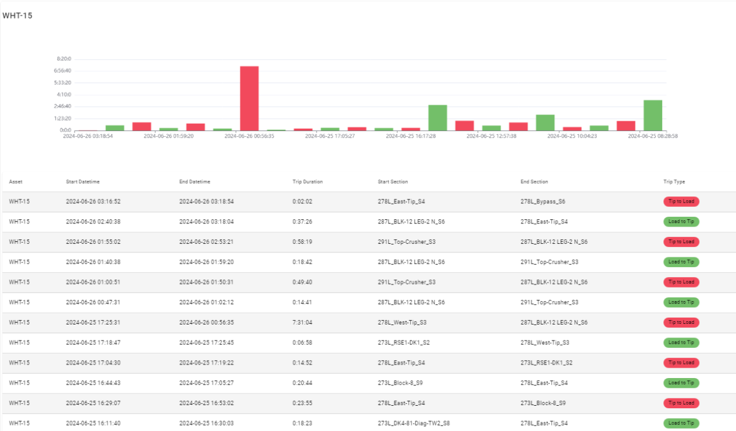Click start datetime 2024-06-25 16:44:43
The image size is (736, 431).
(x=93, y=383)
